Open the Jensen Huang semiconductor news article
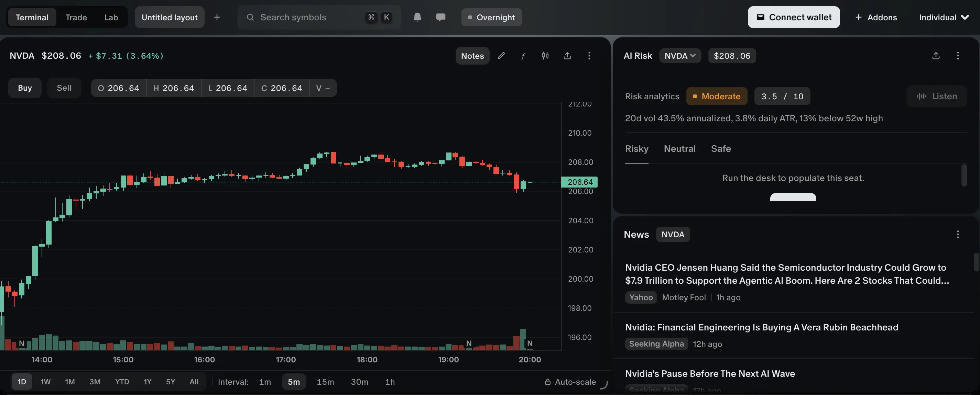This screenshot has width=980, height=395. pyautogui.click(x=787, y=274)
